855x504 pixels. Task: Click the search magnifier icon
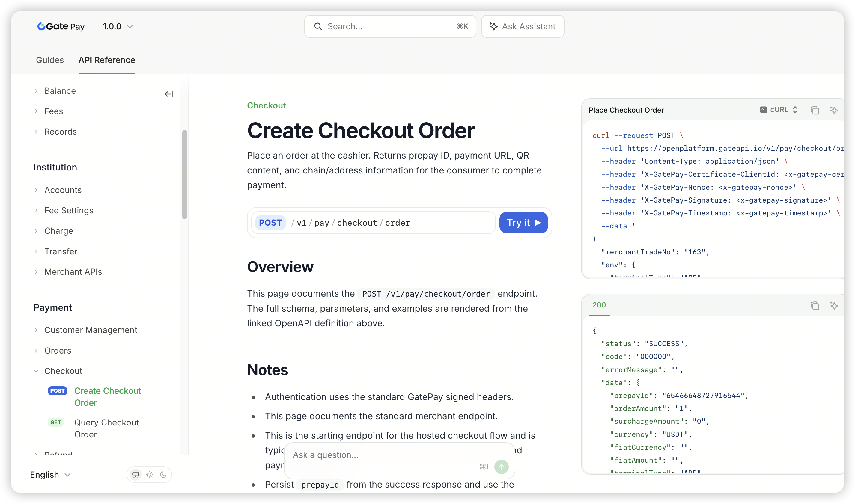tap(317, 26)
